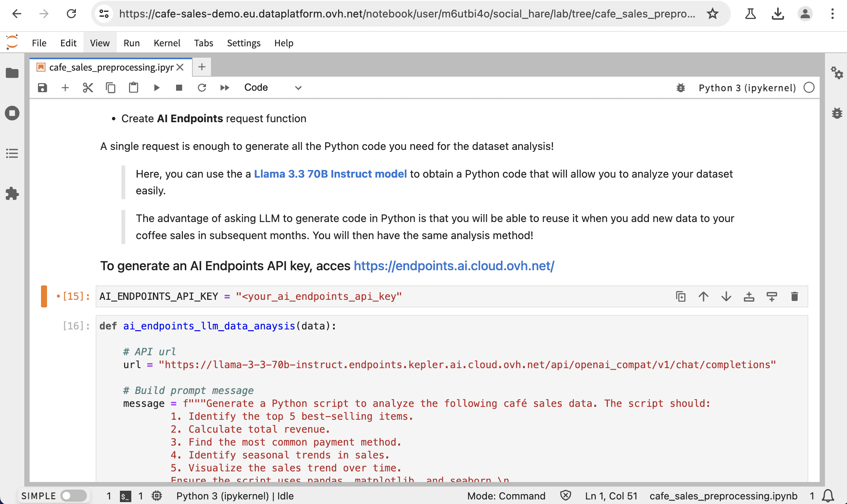Restart the kernel from the toolbar
Viewport: 847px width, 504px height.
202,88
